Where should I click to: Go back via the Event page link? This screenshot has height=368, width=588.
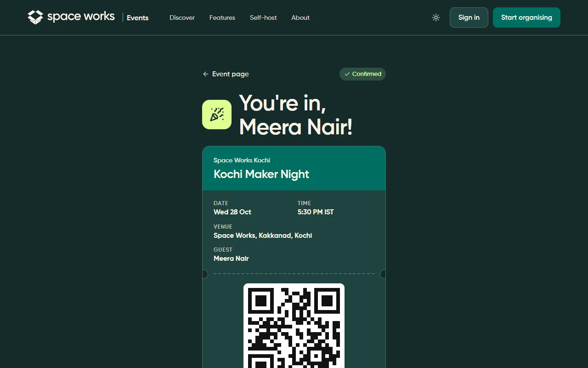click(226, 74)
